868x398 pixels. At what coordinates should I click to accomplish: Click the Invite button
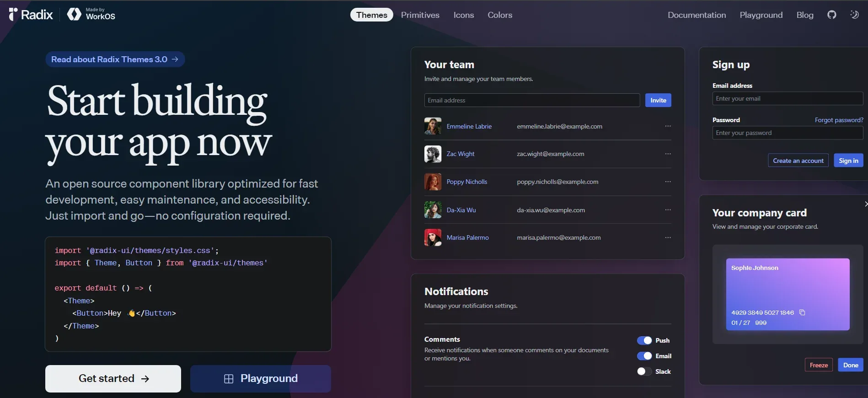click(658, 100)
